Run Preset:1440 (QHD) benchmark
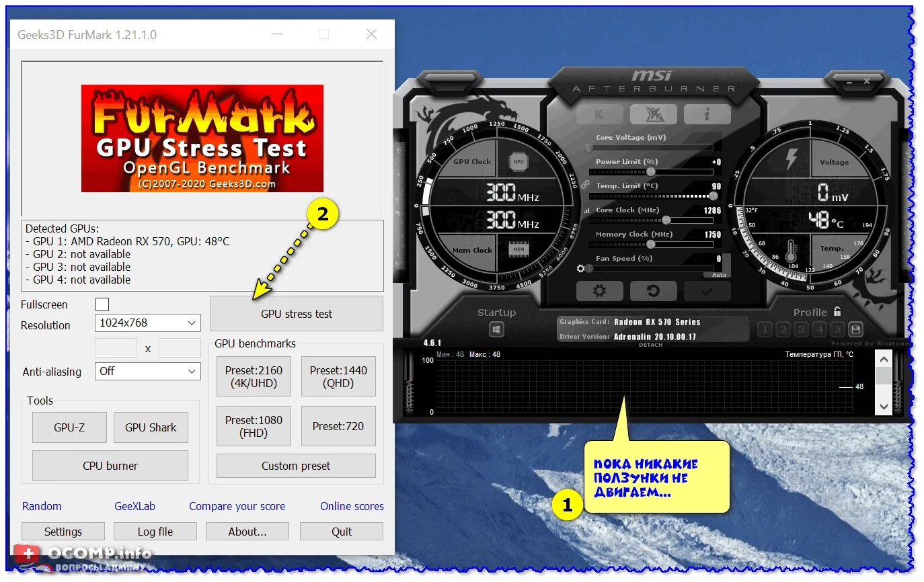 point(338,376)
